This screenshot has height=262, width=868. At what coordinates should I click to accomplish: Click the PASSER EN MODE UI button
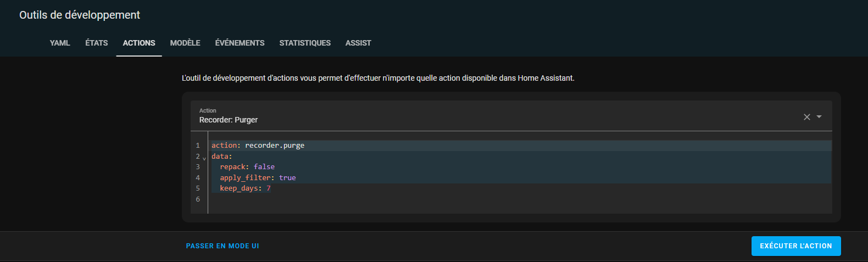pos(222,246)
